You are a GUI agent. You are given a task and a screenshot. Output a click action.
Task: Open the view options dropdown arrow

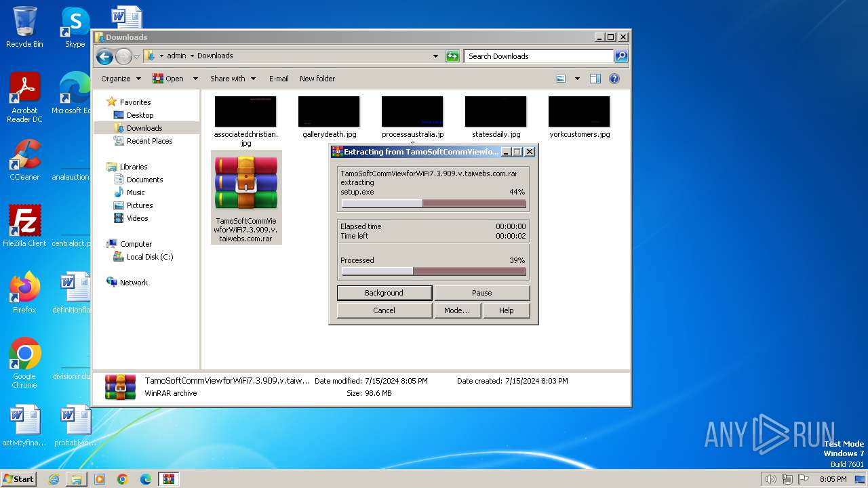tap(577, 79)
